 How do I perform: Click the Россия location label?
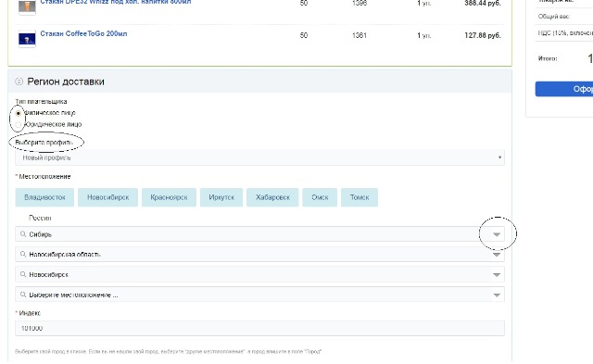click(x=40, y=218)
